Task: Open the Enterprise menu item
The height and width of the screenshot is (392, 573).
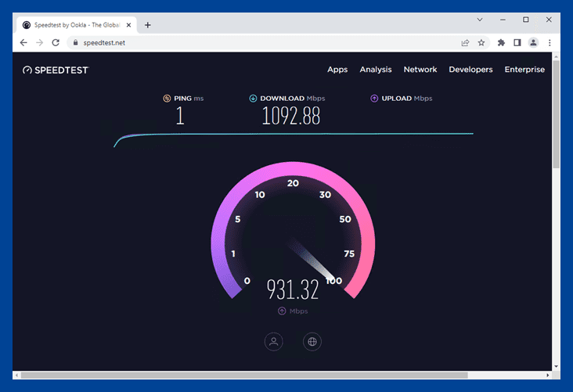Action: coord(524,70)
